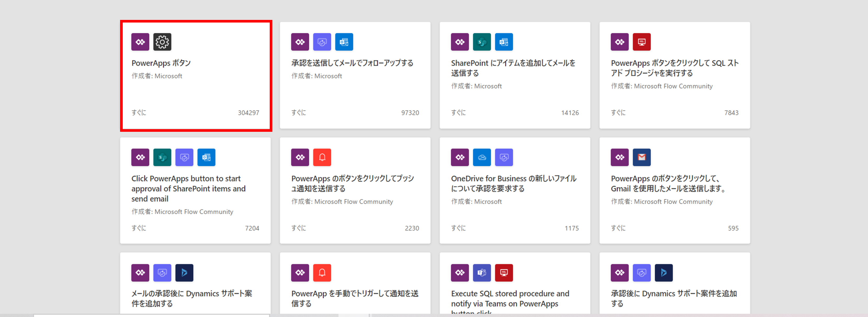
Task: Click すぐに label on PowerApps ボタン card
Action: 139,113
